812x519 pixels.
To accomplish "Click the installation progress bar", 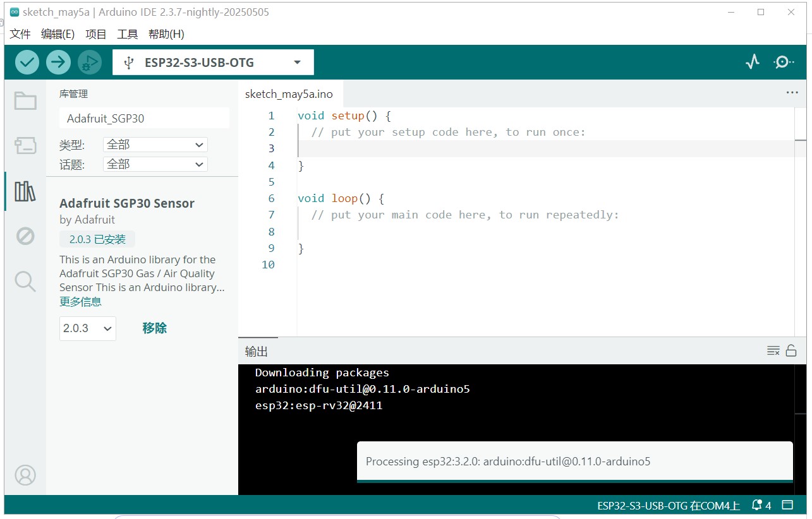I will pyautogui.click(x=574, y=481).
